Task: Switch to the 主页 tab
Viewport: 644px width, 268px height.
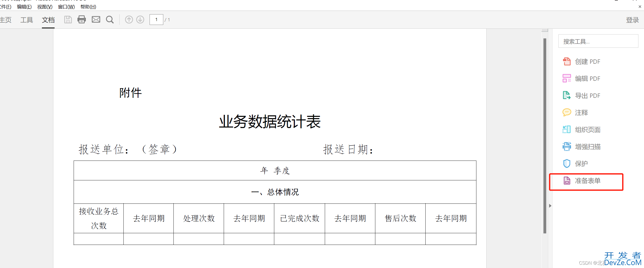Action: pyautogui.click(x=6, y=20)
